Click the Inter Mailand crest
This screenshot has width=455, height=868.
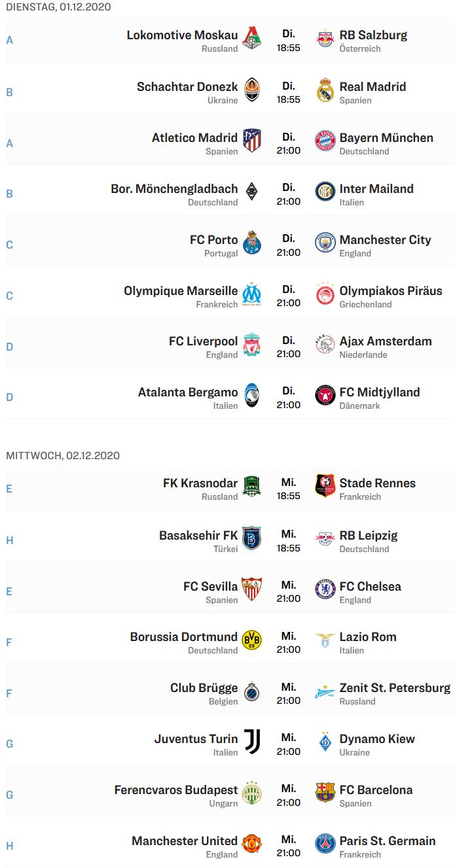[x=325, y=192]
